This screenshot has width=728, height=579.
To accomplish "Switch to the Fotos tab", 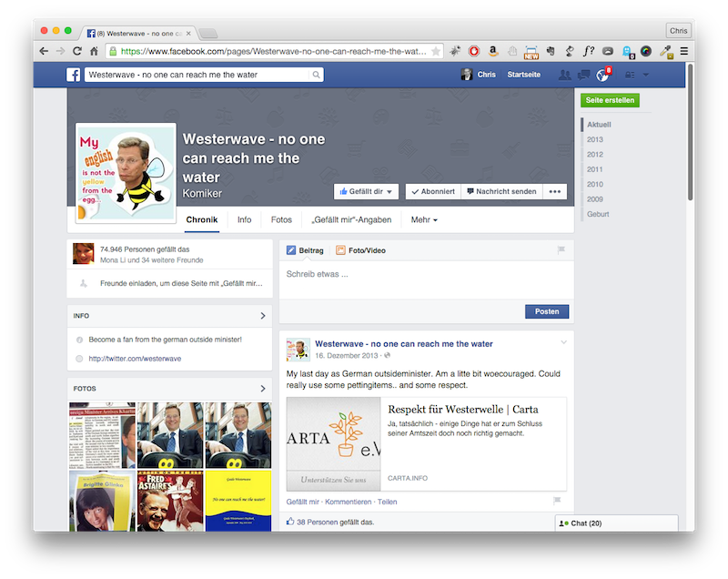I will tap(281, 220).
